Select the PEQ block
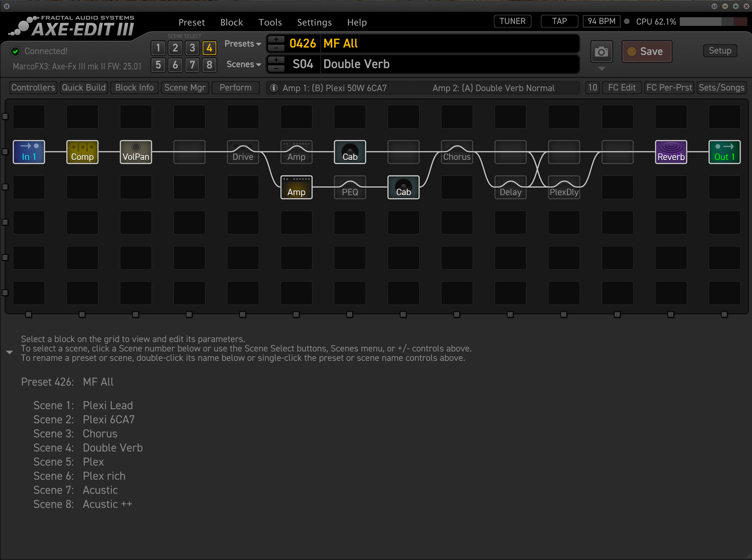This screenshot has width=752, height=560. [350, 187]
